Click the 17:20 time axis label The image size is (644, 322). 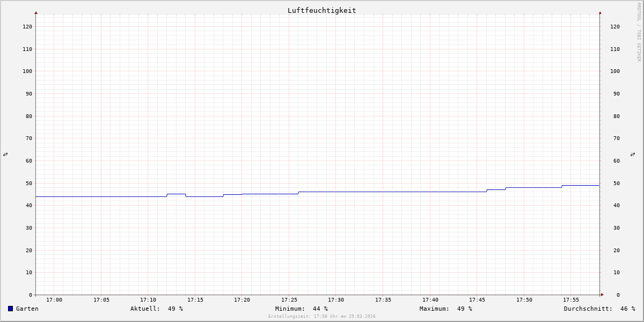242,300
